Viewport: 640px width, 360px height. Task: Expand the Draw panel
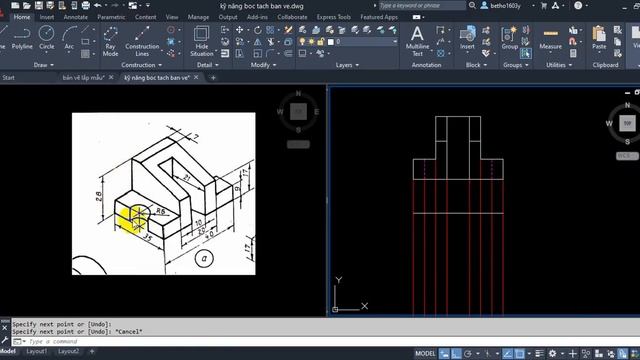click(44, 65)
